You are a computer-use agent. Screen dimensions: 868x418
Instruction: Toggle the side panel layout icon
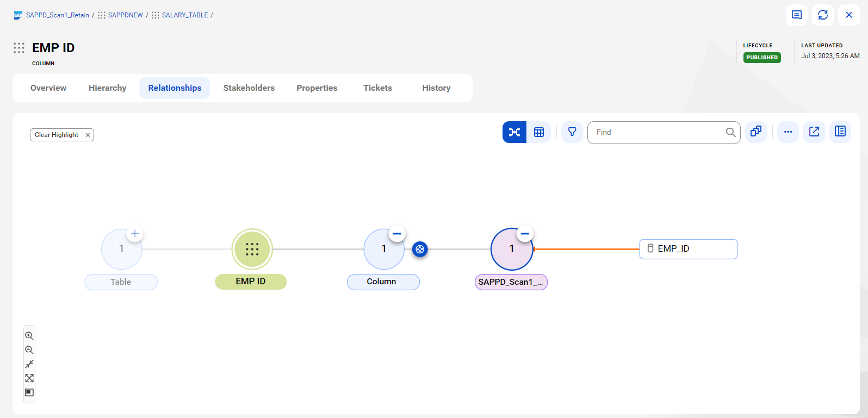click(x=840, y=132)
